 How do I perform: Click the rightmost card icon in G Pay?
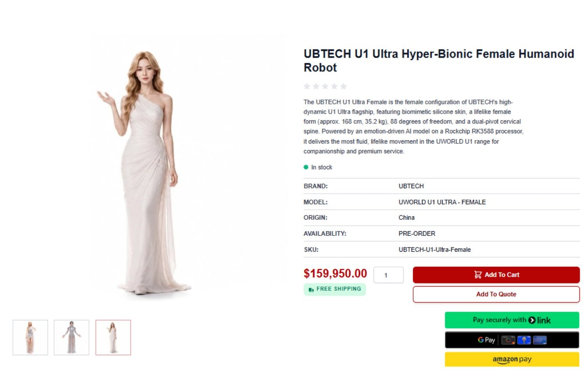click(540, 340)
